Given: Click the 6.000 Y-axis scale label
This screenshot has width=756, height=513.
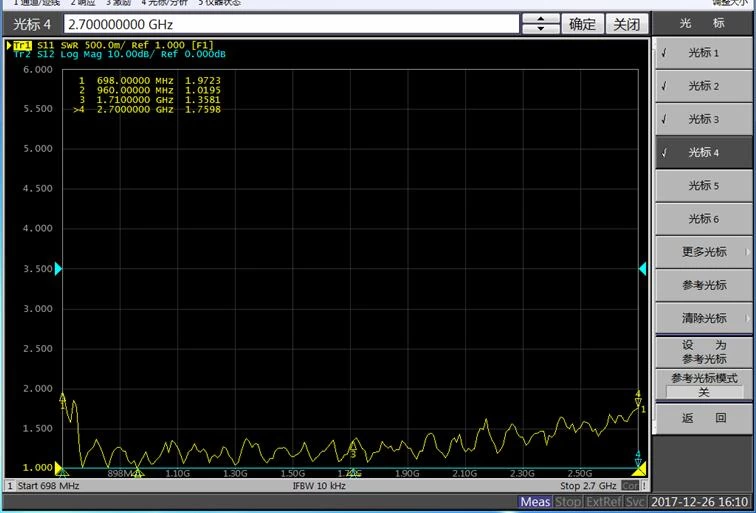Looking at the screenshot, I should pos(37,69).
